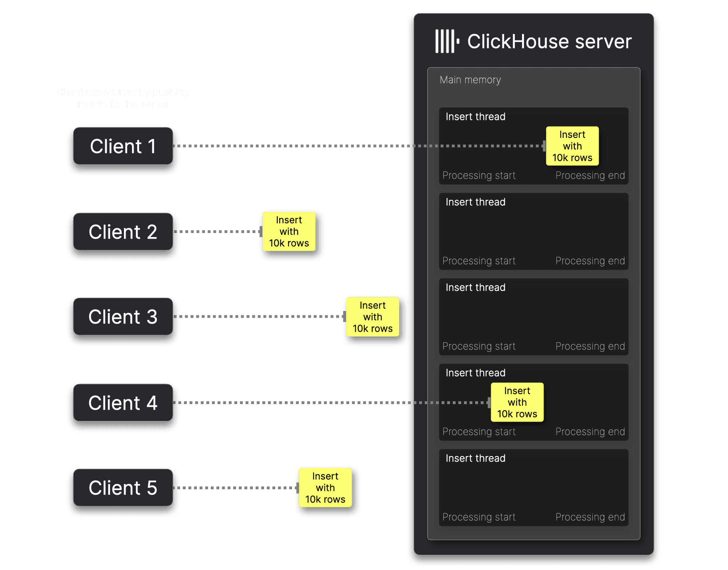Click the Client 3 box
Screen dimensions: 728x570
coord(123,317)
